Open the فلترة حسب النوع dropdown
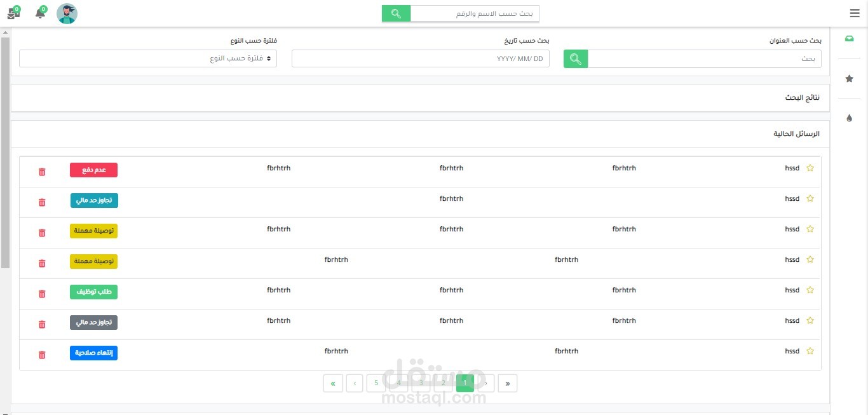The width and height of the screenshot is (868, 415). [148, 58]
